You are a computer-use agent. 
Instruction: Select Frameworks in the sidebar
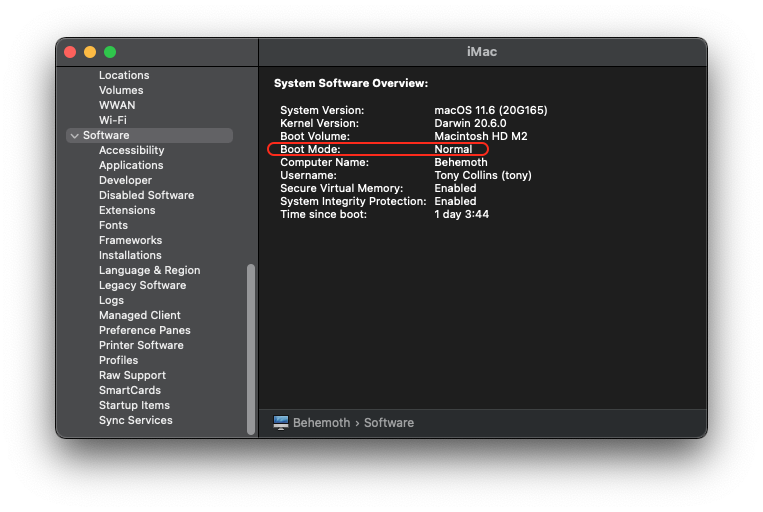tap(130, 240)
